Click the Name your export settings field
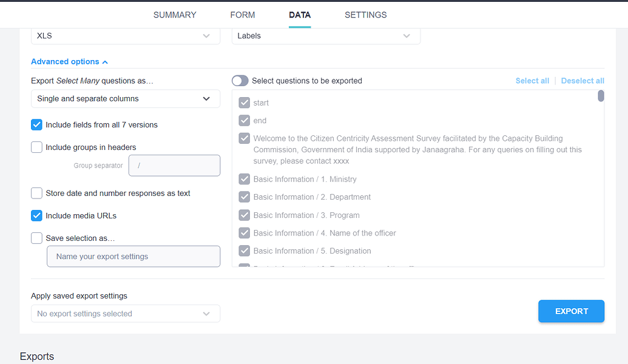Screen dimensions: 628x364 click(133, 257)
